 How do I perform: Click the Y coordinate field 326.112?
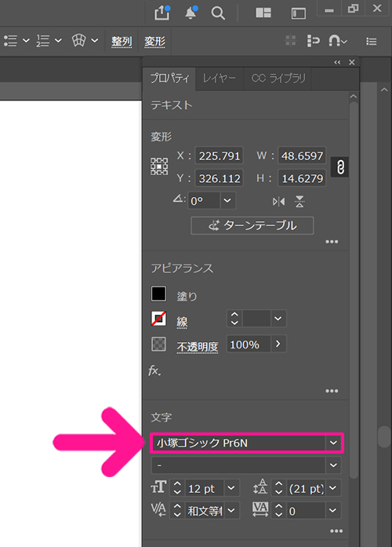220,178
